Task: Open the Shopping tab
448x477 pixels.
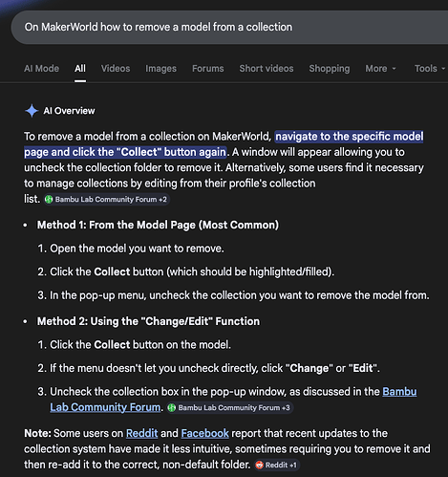Action: 330,69
